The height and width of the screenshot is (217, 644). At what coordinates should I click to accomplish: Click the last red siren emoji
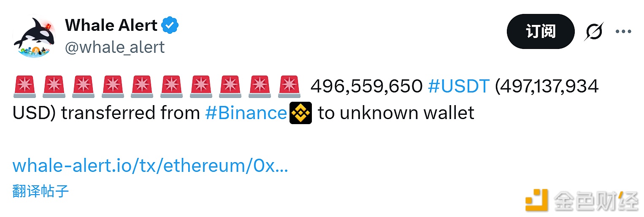290,87
